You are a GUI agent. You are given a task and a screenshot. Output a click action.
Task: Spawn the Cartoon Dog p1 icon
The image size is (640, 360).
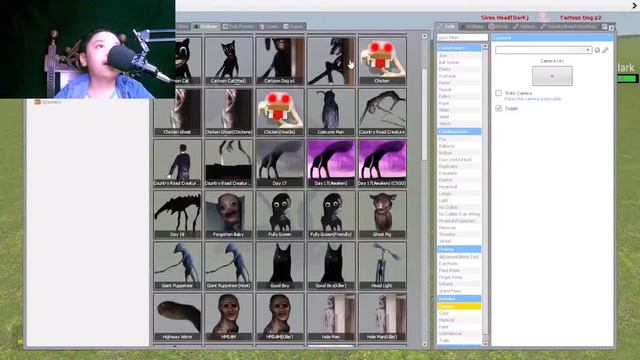pos(280,61)
